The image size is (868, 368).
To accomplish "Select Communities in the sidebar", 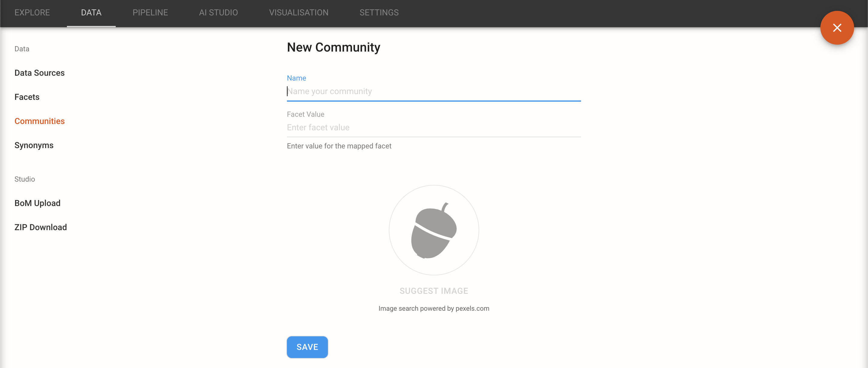I will point(39,121).
